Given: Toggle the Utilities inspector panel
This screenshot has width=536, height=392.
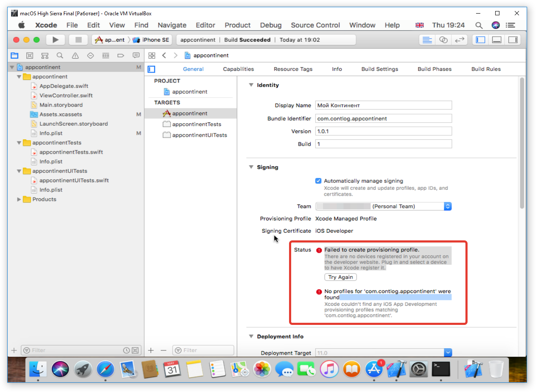Looking at the screenshot, I should point(513,40).
